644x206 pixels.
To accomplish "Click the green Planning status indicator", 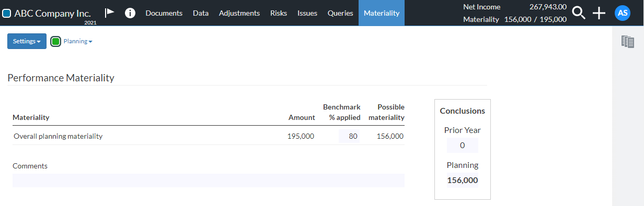I will (x=56, y=41).
